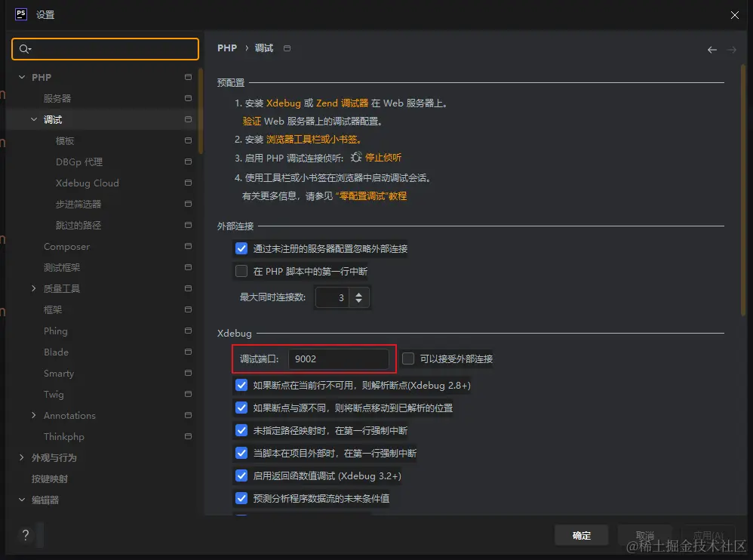
Task: Click the project-level icon beside 模板
Action: (189, 140)
